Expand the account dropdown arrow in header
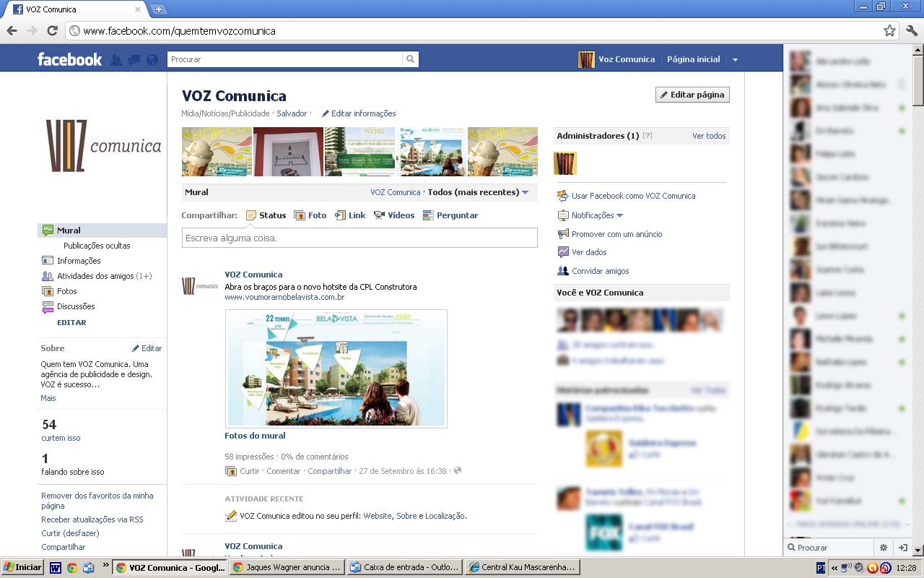The image size is (924, 578). [x=735, y=60]
